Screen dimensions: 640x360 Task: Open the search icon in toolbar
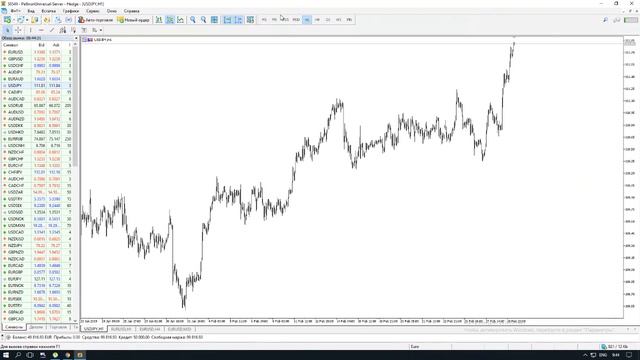605,20
